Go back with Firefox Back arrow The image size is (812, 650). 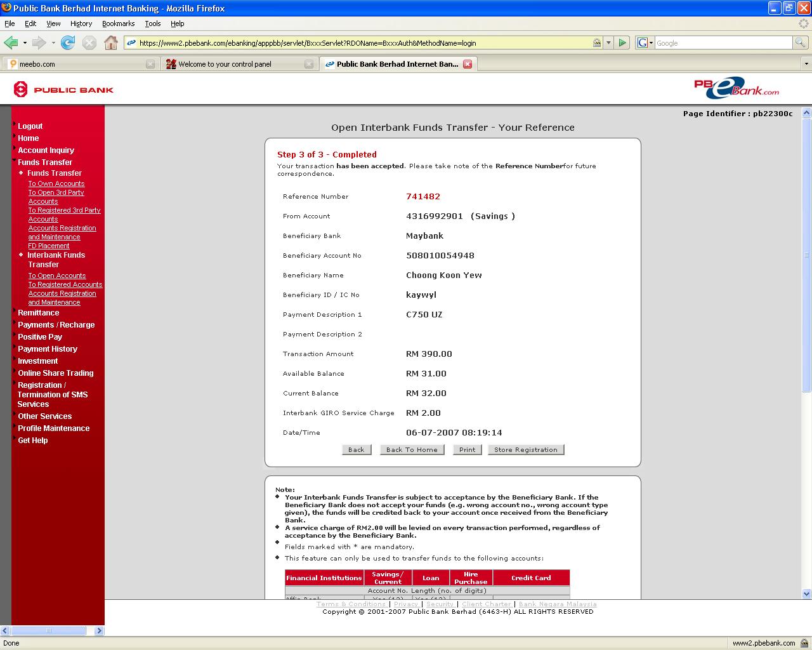tap(11, 43)
